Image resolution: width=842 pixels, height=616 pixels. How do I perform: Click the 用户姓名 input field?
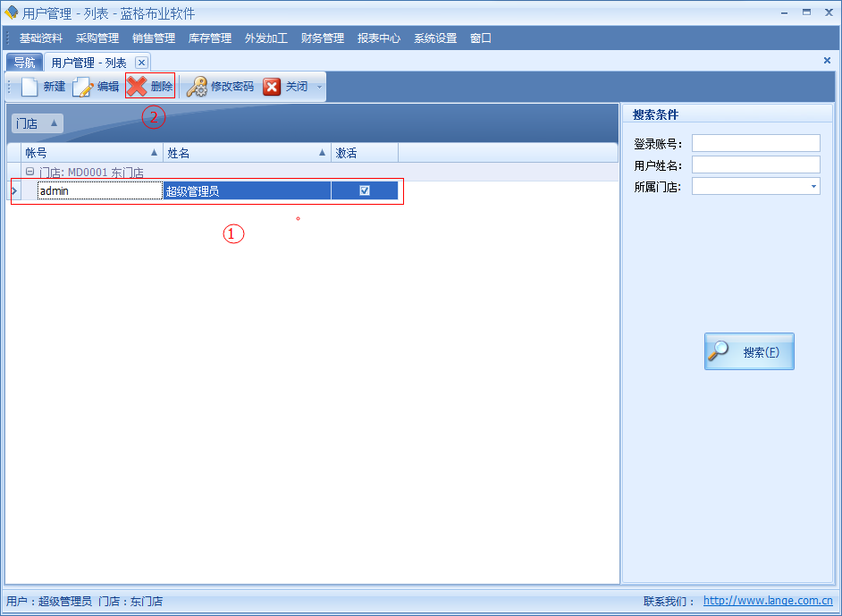click(755, 165)
